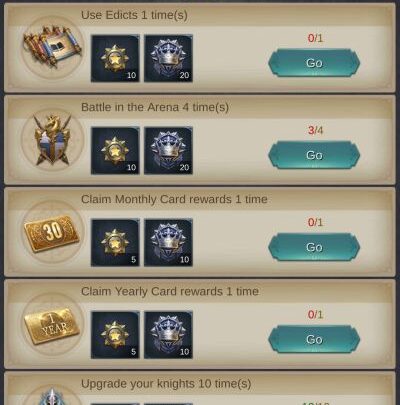Tap gold star medal reward in Yearly Card quest
The width and height of the screenshot is (400, 405).
click(x=115, y=335)
